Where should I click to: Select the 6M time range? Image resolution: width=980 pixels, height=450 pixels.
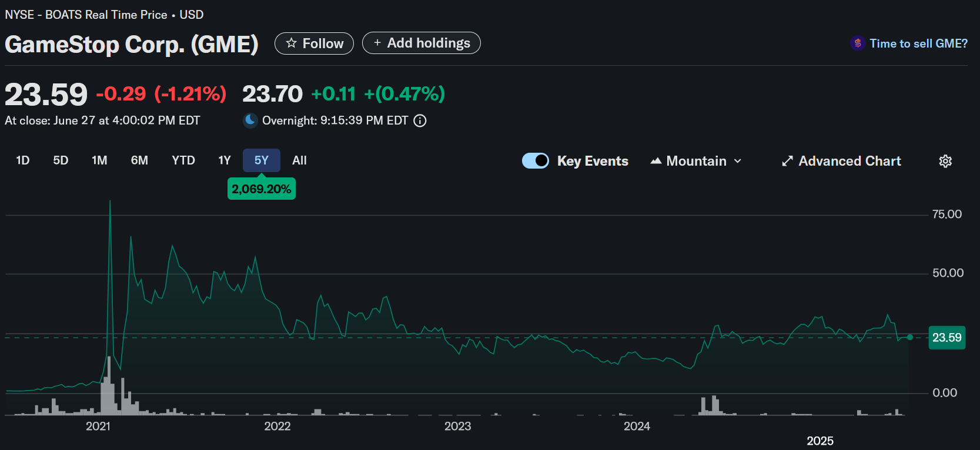(139, 160)
